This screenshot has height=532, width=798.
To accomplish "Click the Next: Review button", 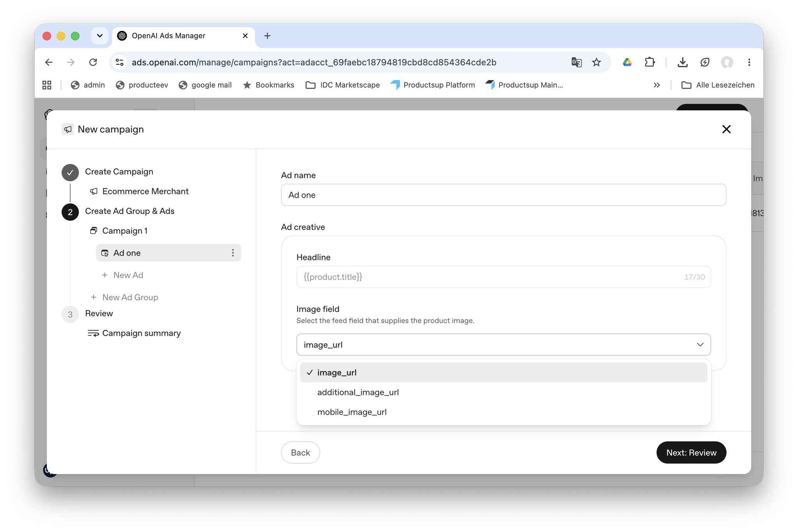I will [691, 452].
